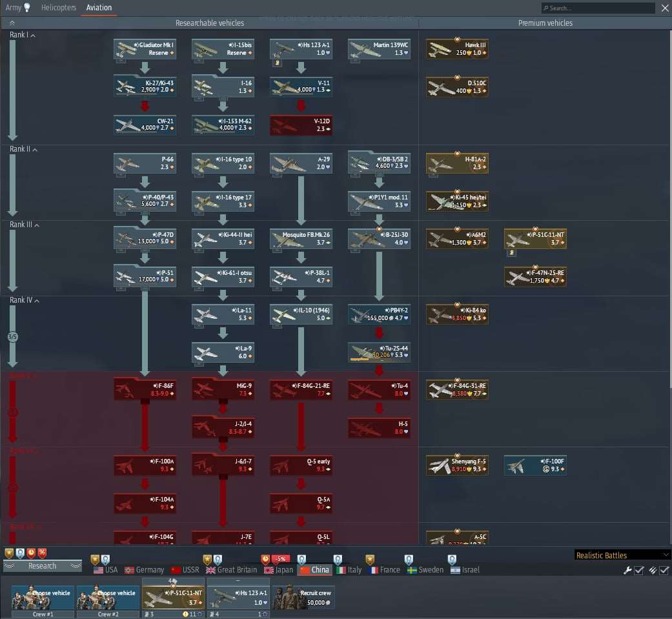
Task: Click the Research button
Action: point(42,566)
